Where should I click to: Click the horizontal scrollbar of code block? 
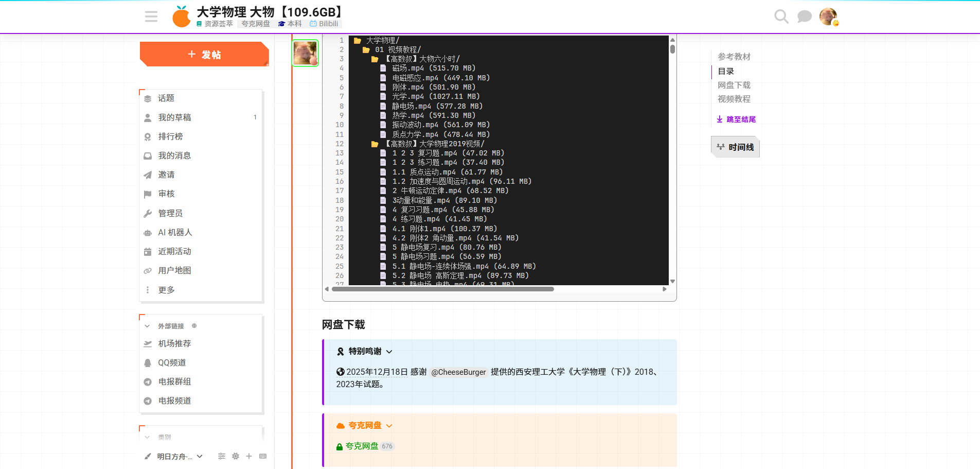[442, 289]
